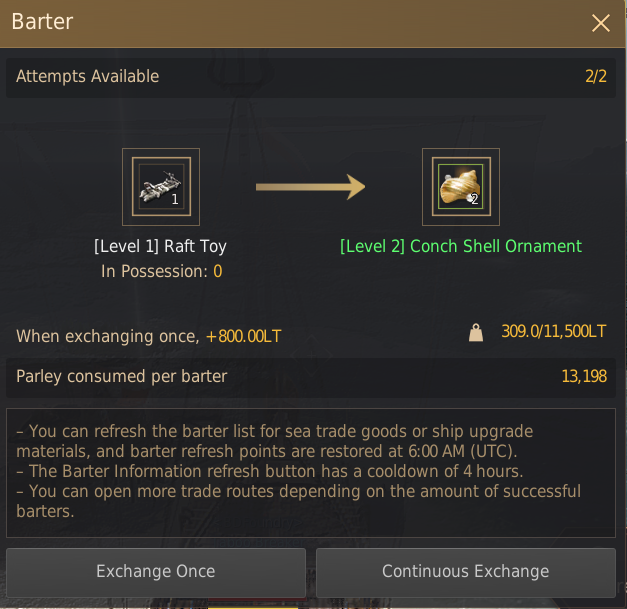Click the +800.00LT weight gain text
Viewport: 627px width, 609px height.
[244, 336]
